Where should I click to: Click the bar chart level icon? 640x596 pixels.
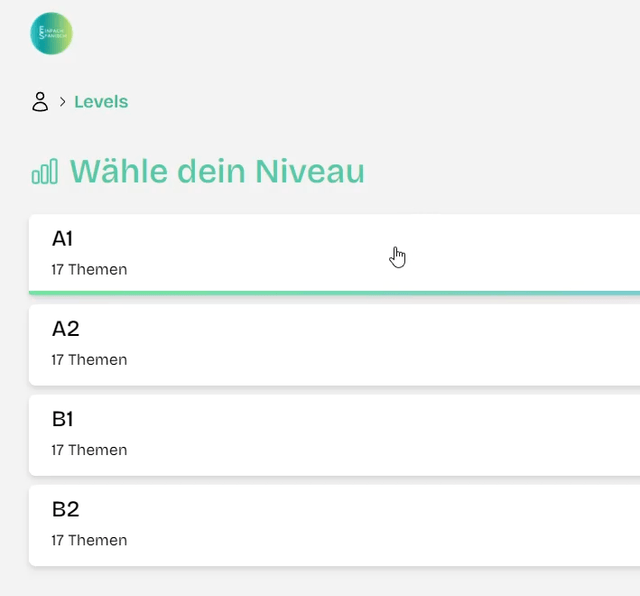[x=45, y=171]
